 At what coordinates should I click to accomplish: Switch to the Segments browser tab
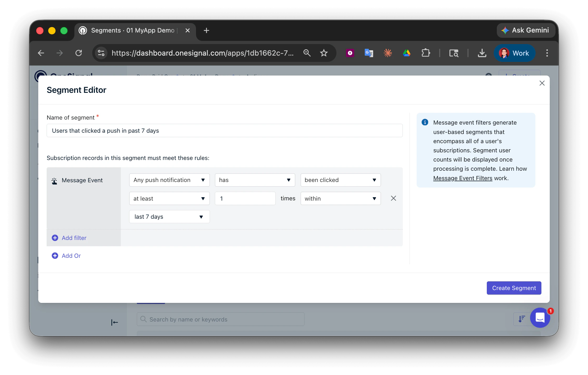(131, 30)
